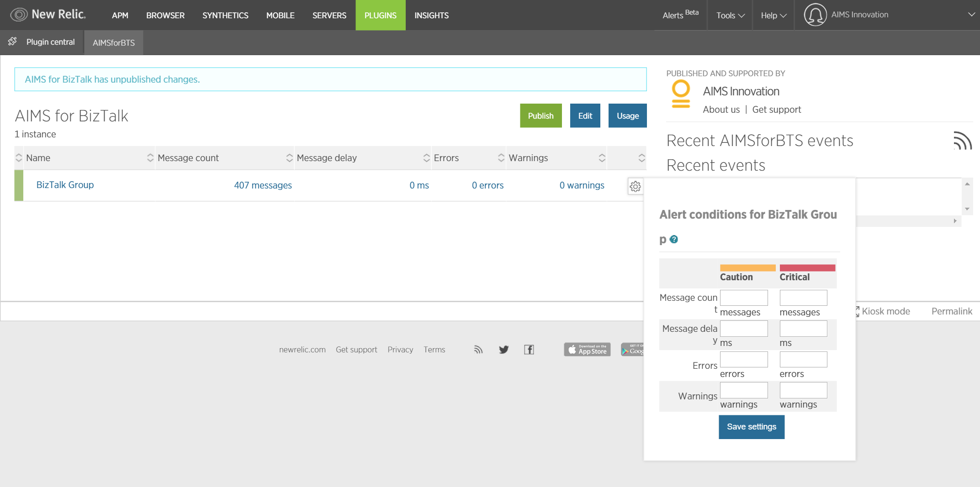Open the About us link
Viewport: 980px width, 487px height.
pos(721,110)
